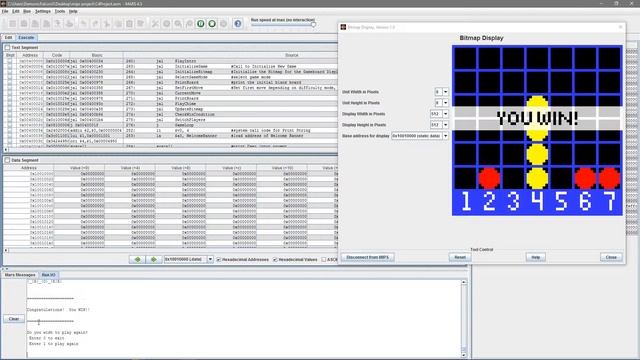The width and height of the screenshot is (640, 360).
Task: Click Close button in Bitmap Display
Action: (611, 257)
